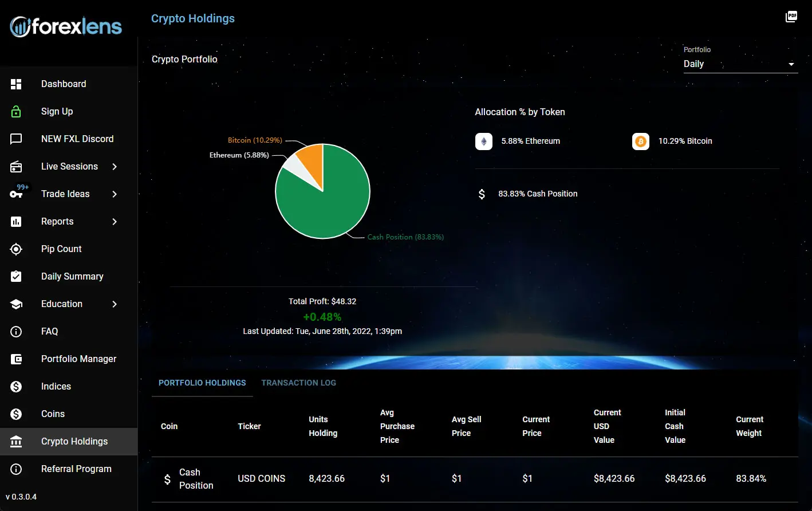Click the Portfolio Manager wallet icon
The height and width of the screenshot is (511, 812).
tap(16, 359)
